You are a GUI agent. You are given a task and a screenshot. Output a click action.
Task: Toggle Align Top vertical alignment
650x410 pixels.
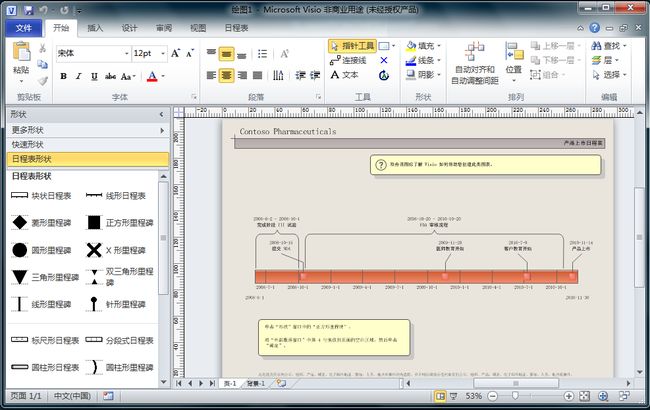pos(211,53)
